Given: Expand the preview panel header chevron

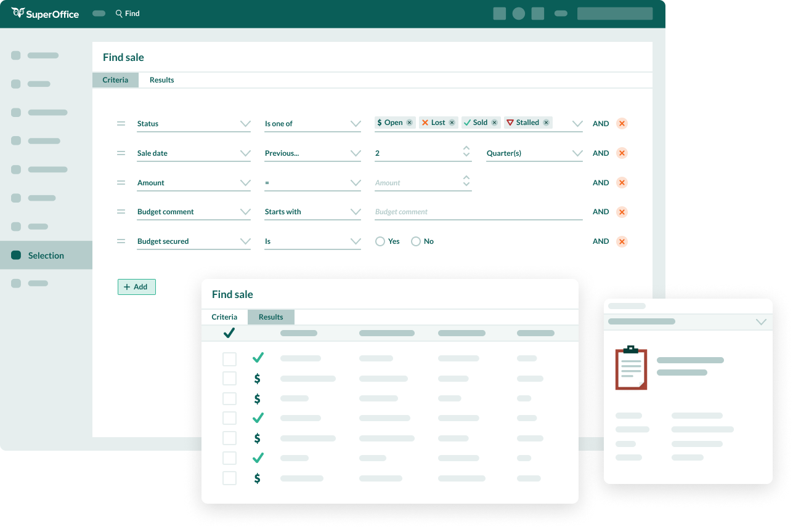Looking at the screenshot, I should coord(761,321).
